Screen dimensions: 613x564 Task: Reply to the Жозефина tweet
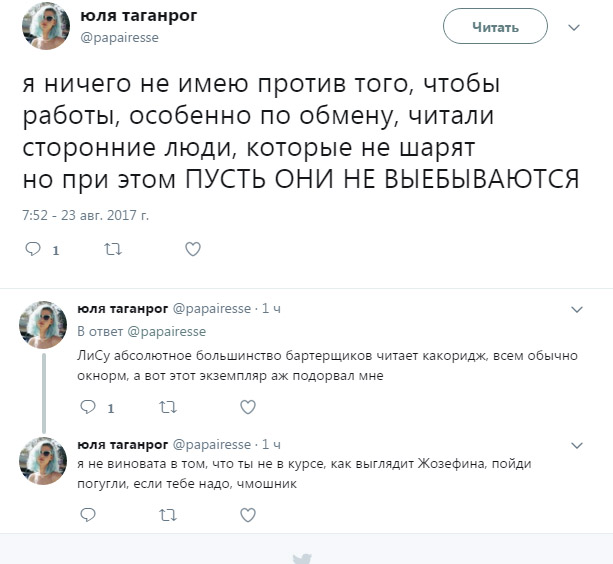[x=87, y=515]
